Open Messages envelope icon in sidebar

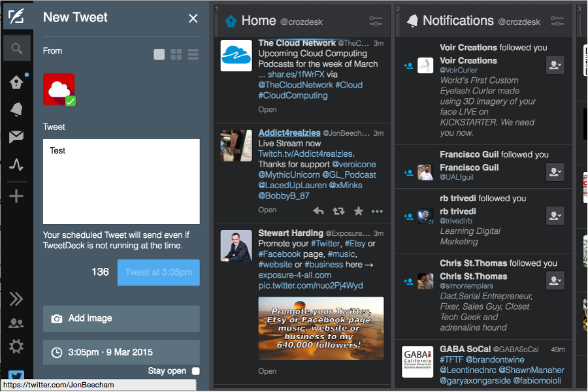[16, 137]
